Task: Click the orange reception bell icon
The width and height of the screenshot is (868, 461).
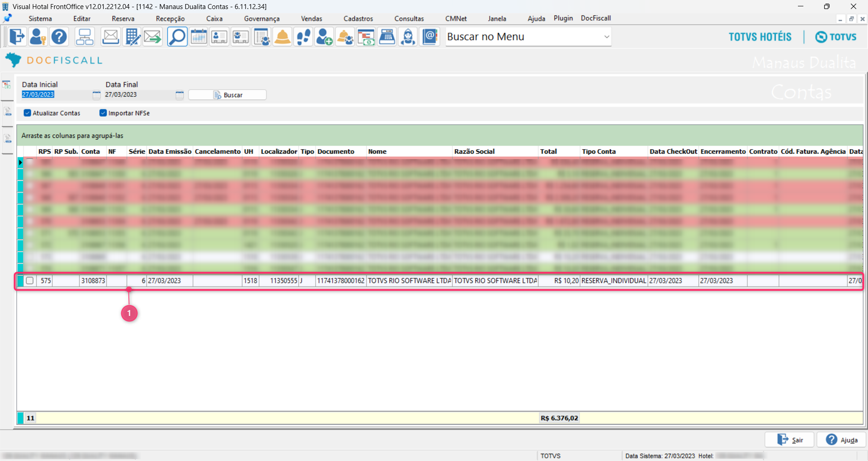Action: (x=283, y=37)
